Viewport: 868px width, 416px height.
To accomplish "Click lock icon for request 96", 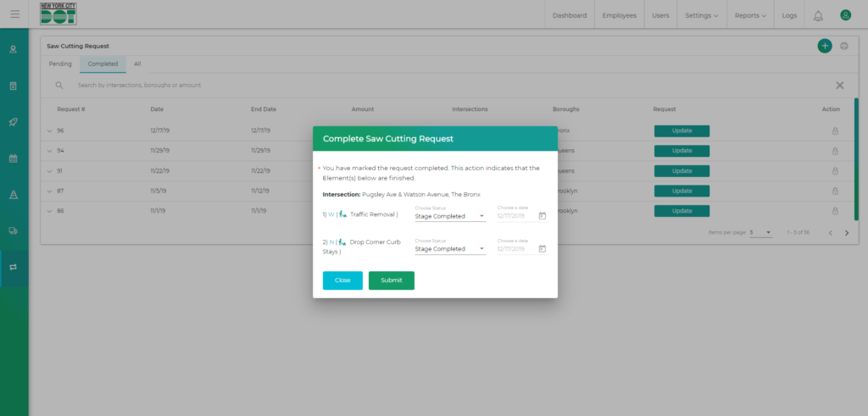I will (835, 130).
